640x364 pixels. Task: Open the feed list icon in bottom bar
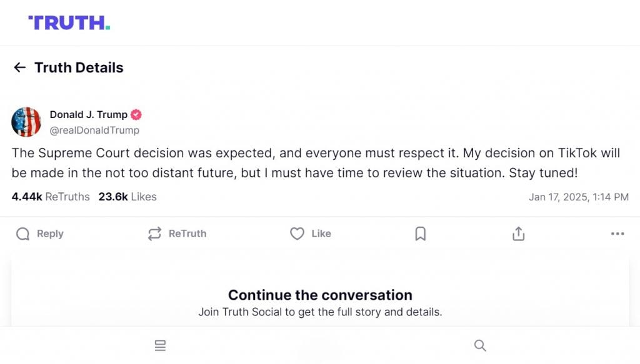pos(161,345)
